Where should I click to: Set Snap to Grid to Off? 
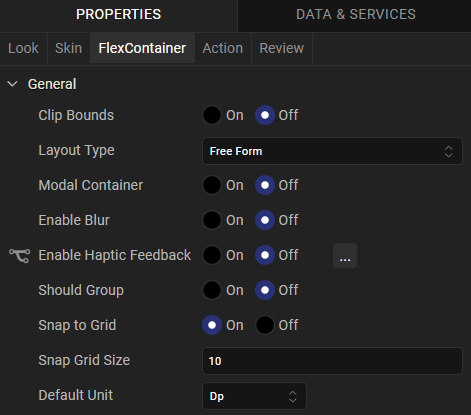tap(265, 325)
